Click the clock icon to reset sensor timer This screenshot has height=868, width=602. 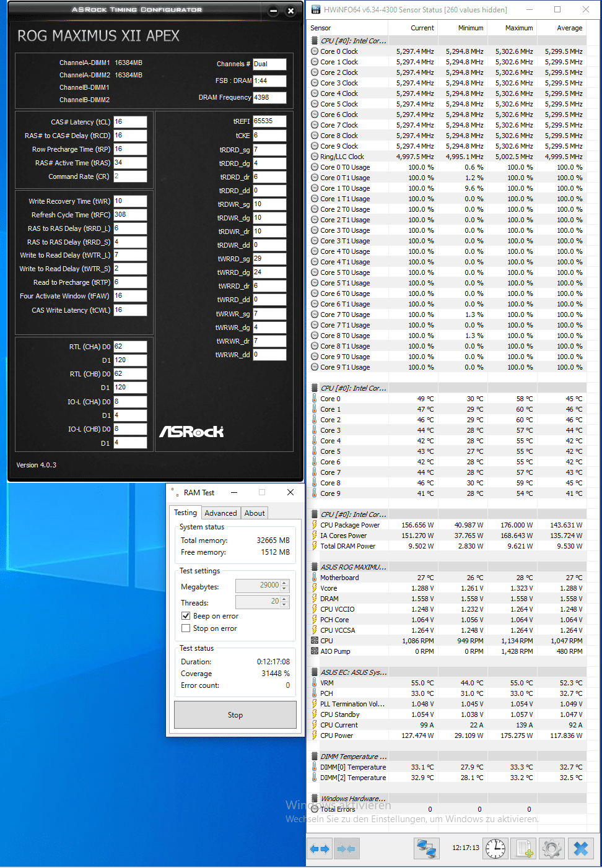click(x=495, y=848)
